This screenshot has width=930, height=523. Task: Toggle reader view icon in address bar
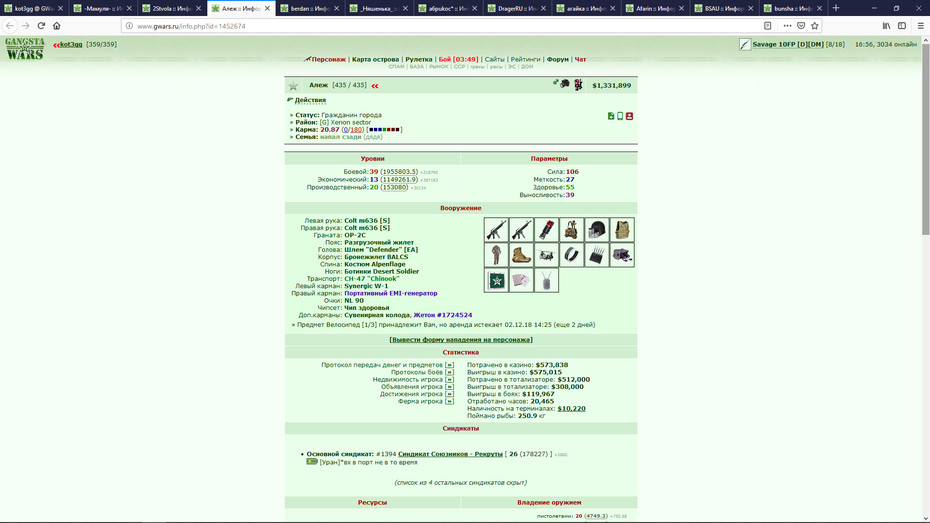pos(767,25)
